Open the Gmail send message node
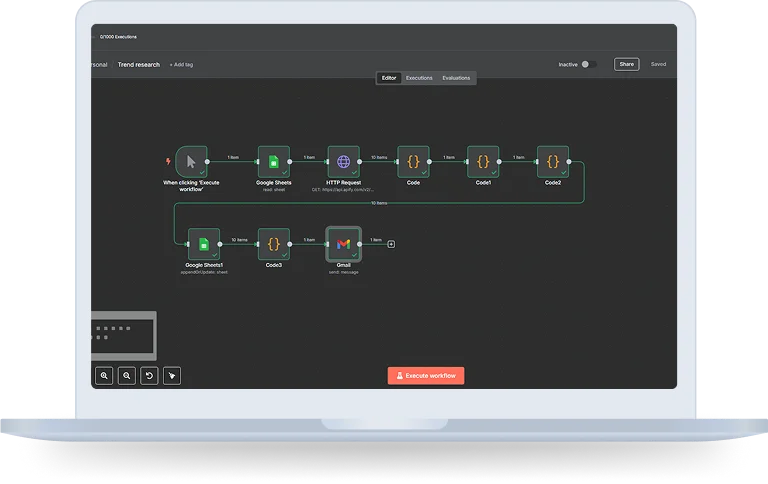Screen dimensions: 768x484 coord(343,244)
